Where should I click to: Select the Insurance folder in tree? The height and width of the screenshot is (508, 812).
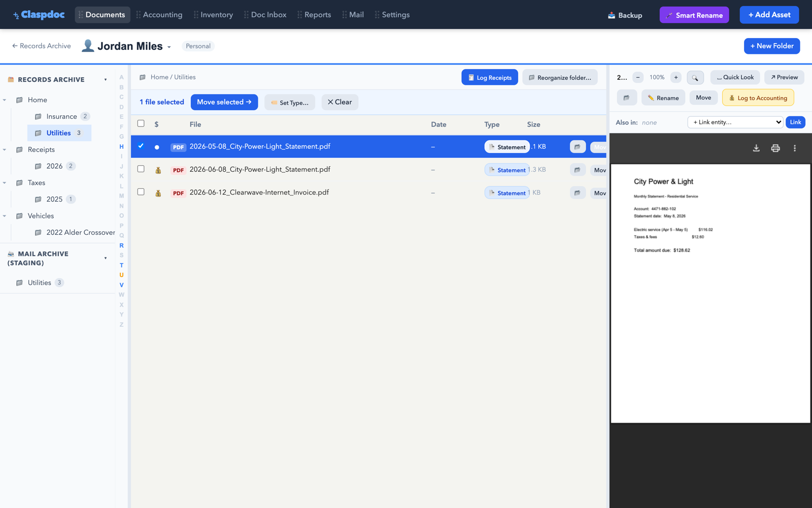[62, 116]
